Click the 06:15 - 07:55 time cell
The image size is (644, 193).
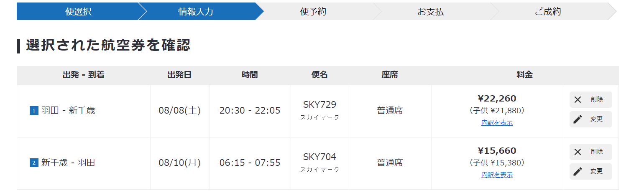[x=250, y=163]
